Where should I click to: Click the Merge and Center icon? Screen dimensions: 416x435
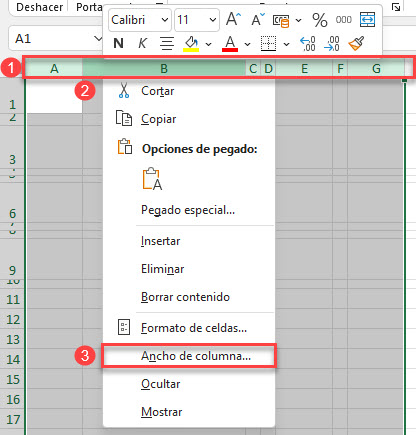coord(368,20)
